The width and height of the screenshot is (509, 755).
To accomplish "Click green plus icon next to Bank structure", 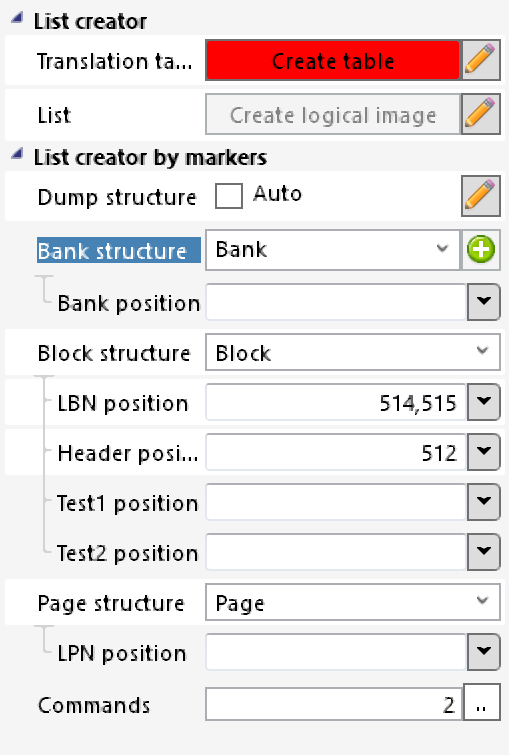I will click(481, 249).
